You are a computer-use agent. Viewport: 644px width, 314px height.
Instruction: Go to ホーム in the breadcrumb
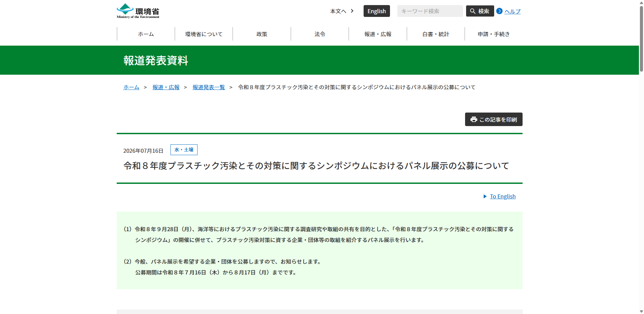(131, 87)
